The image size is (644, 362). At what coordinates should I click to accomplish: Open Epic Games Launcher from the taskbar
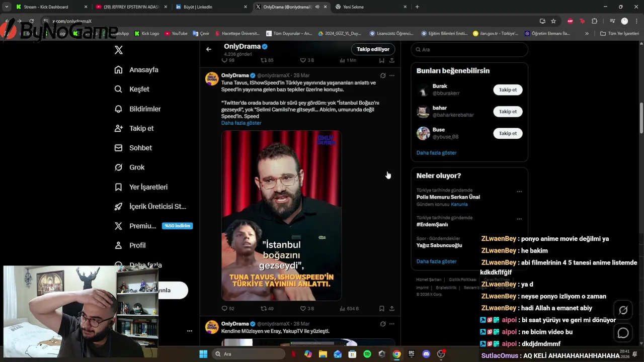412,354
